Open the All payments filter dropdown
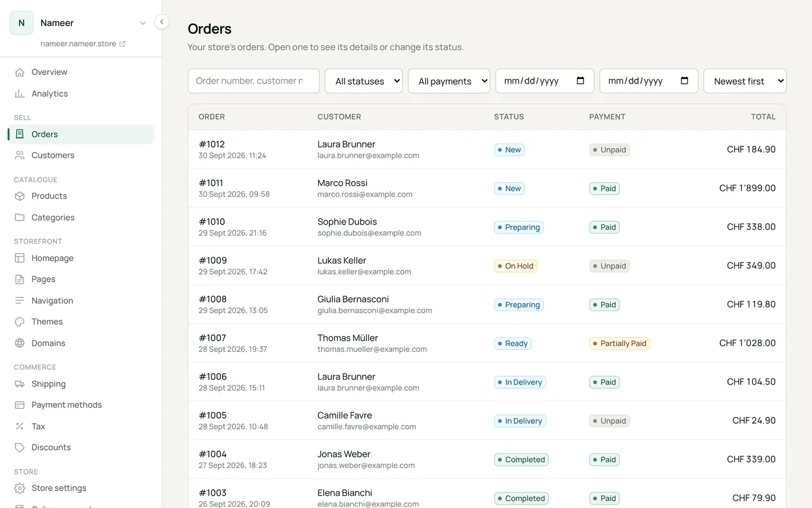This screenshot has height=508, width=812. (x=449, y=81)
